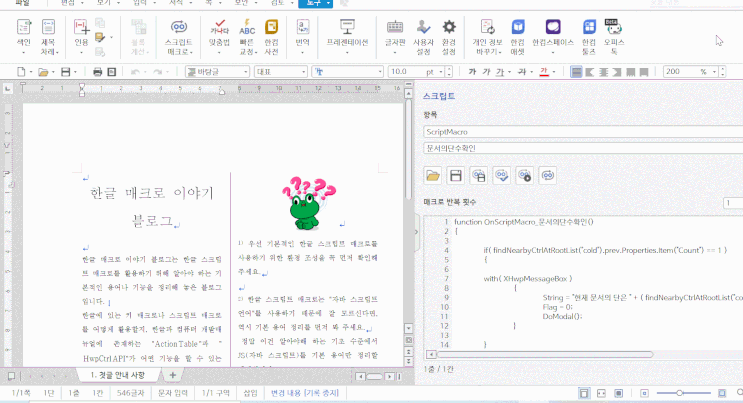Click the 546글자 character count status
This screenshot has height=403, width=743.
(x=130, y=393)
